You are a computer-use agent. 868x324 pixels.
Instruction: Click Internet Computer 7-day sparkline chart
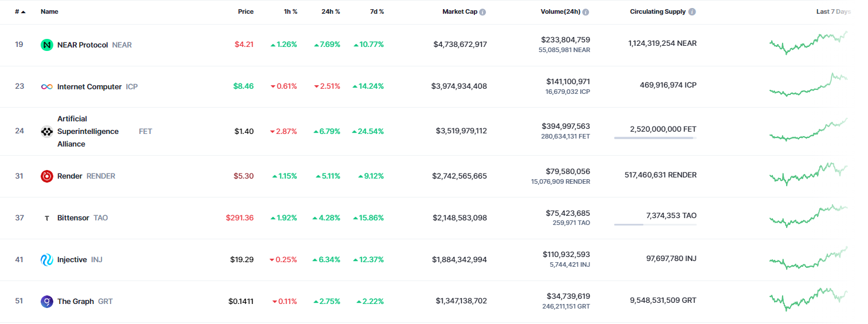point(808,85)
